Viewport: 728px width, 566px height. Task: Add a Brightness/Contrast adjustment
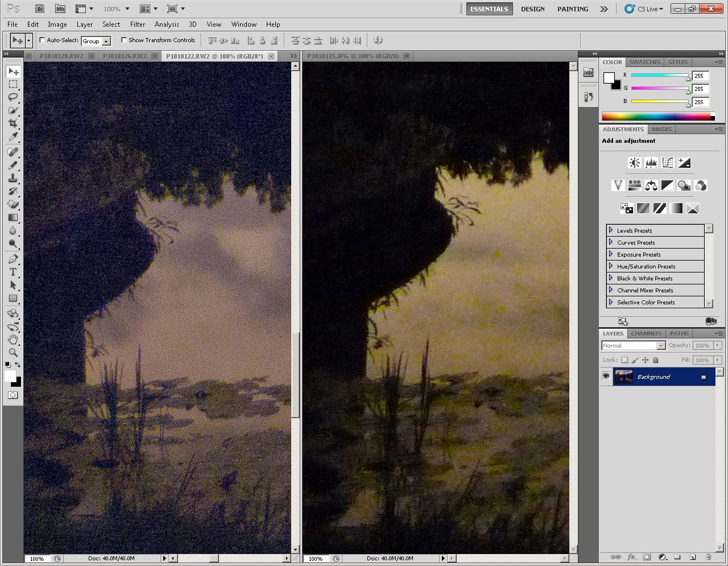(x=635, y=163)
